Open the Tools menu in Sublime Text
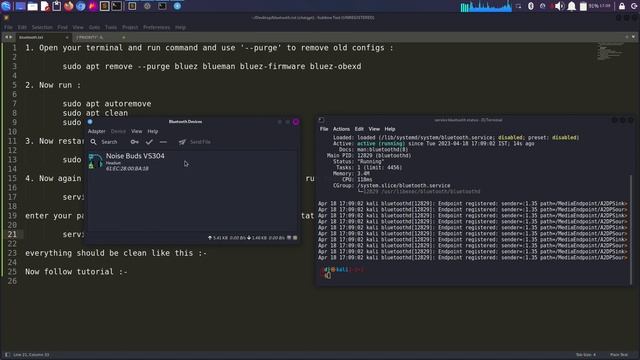 [111, 27]
